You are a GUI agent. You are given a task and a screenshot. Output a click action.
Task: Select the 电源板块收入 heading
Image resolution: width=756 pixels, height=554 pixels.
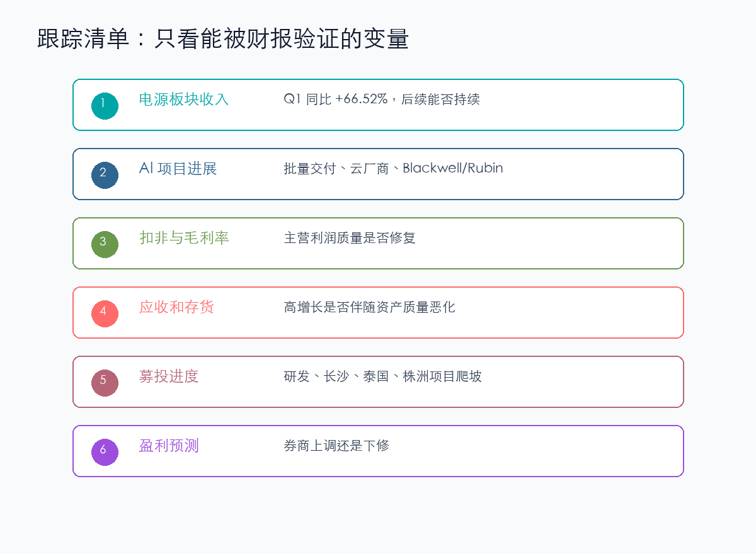(x=184, y=99)
